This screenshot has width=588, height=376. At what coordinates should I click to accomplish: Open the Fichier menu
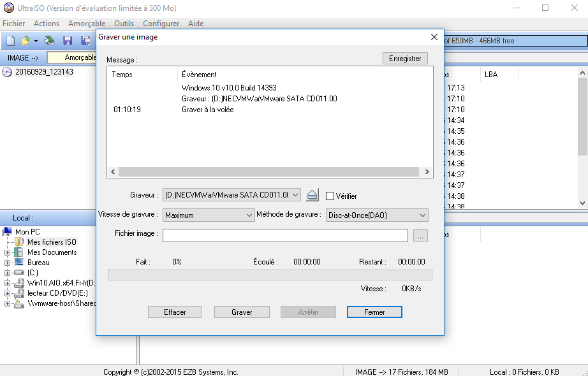14,23
